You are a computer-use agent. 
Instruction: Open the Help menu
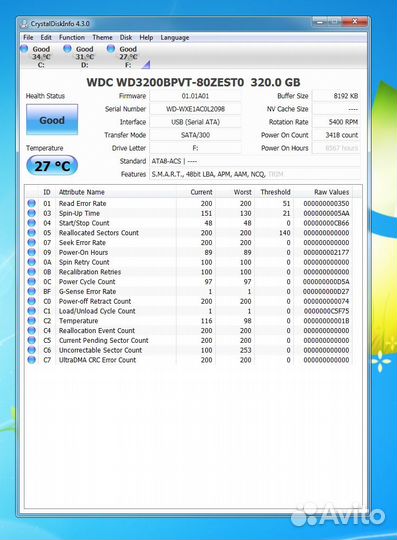point(146,38)
